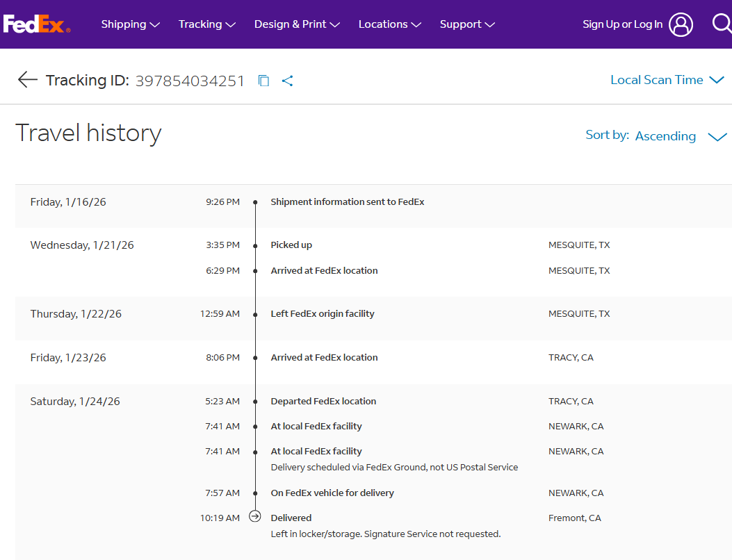
Task: Open the user account profile icon
Action: pos(681,24)
